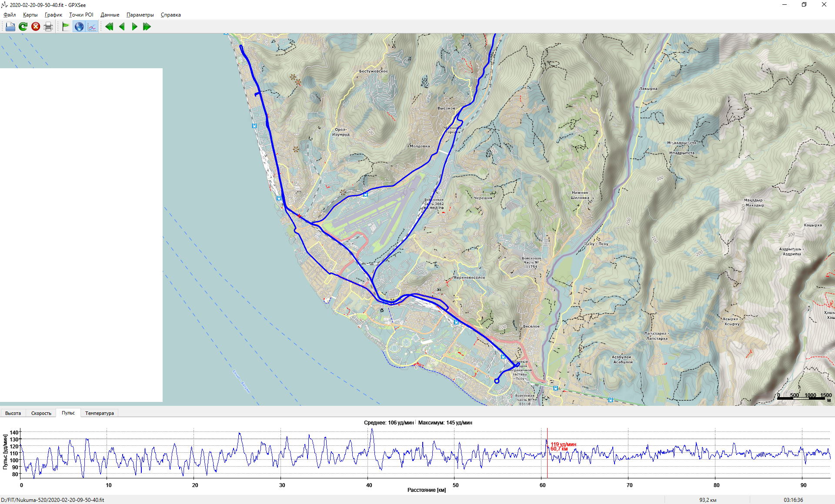This screenshot has height=504, width=835.
Task: Open the Точки POI menu
Action: (81, 15)
